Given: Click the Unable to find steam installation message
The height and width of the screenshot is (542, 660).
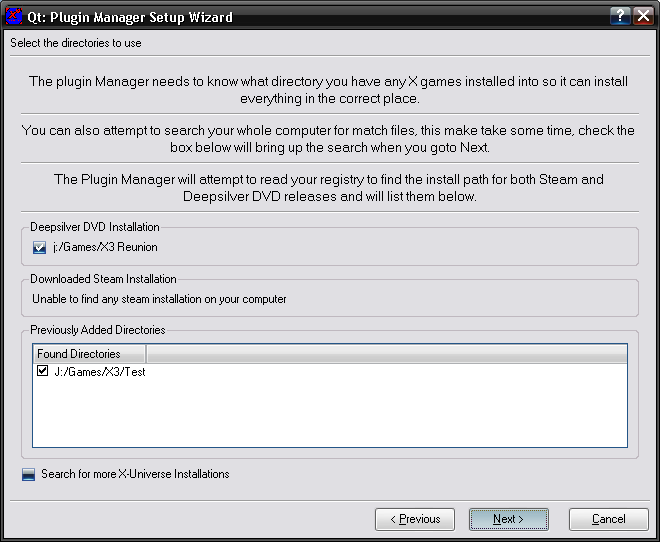Looking at the screenshot, I should pos(159,299).
